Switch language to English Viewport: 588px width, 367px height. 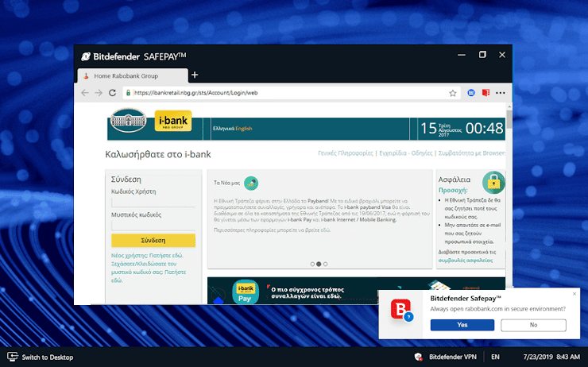pyautogui.click(x=244, y=129)
